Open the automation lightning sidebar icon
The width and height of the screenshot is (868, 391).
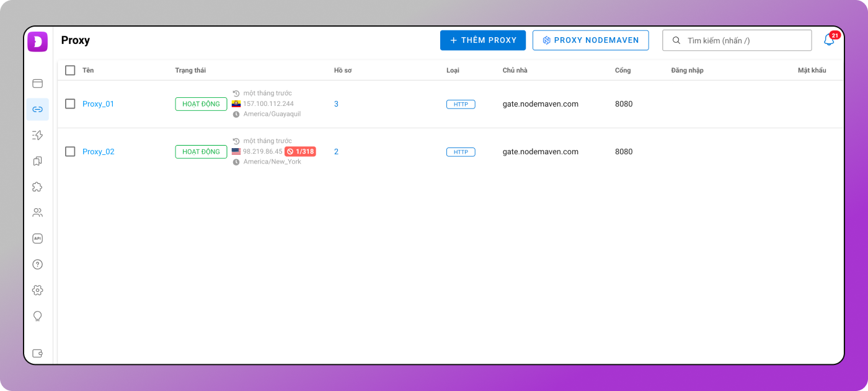click(x=37, y=135)
